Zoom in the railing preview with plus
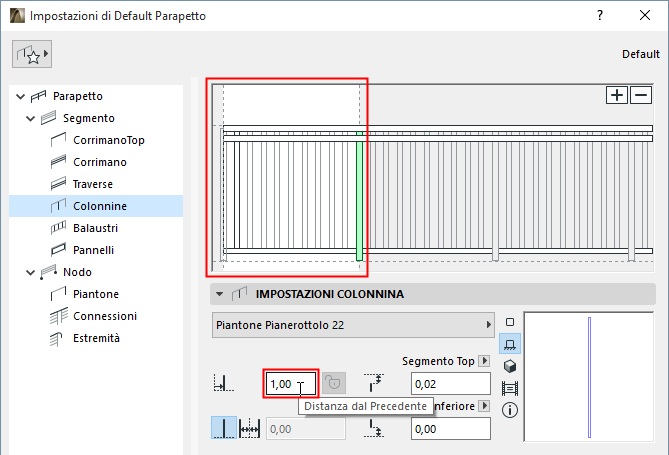 pyautogui.click(x=617, y=95)
